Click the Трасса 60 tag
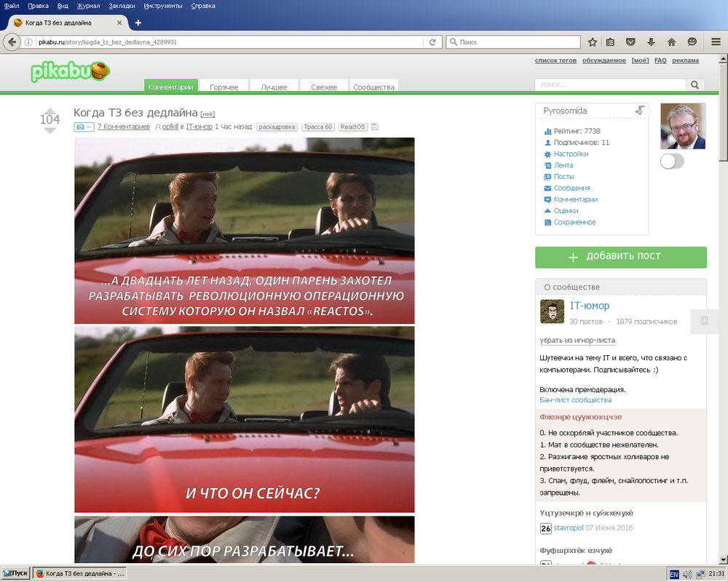Image resolution: width=728 pixels, height=582 pixels. 318,127
